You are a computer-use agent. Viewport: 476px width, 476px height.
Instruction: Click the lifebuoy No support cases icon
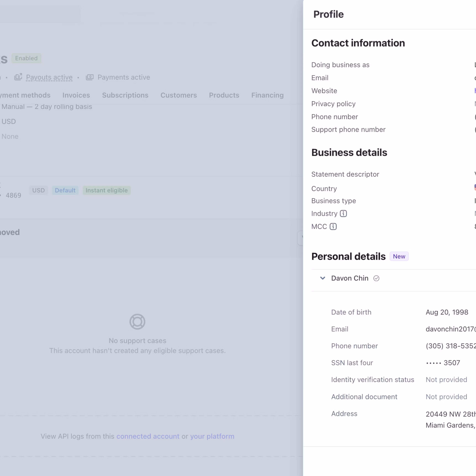pos(137,322)
